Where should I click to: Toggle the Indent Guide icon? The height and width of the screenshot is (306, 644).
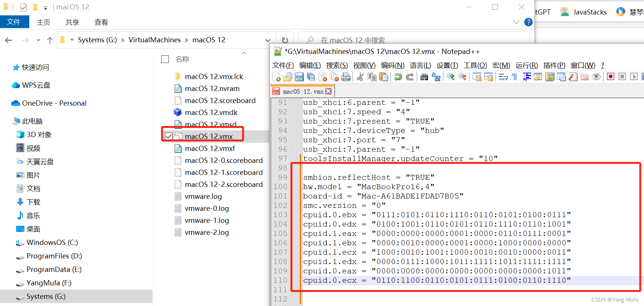[x=527, y=77]
